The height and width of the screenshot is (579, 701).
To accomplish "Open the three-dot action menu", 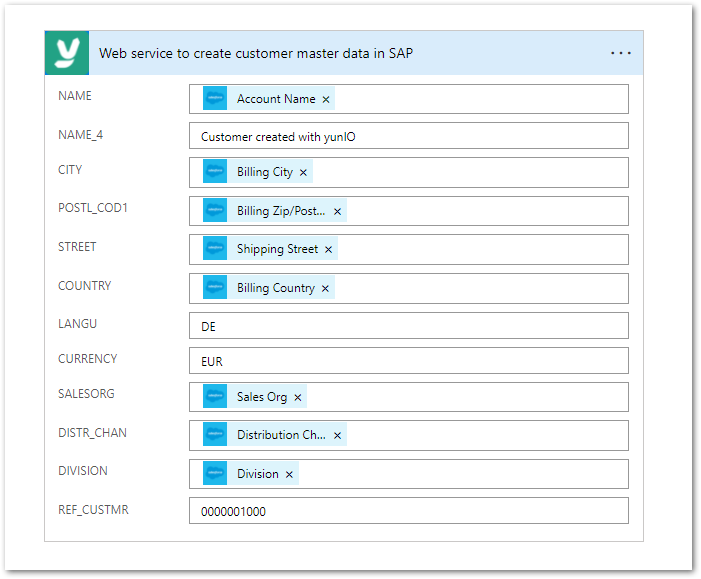I will (621, 53).
